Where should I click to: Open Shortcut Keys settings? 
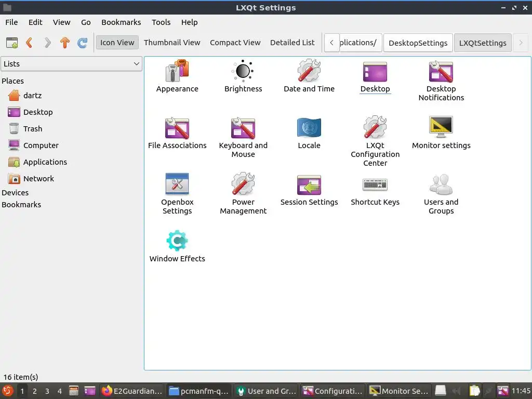pos(375,192)
